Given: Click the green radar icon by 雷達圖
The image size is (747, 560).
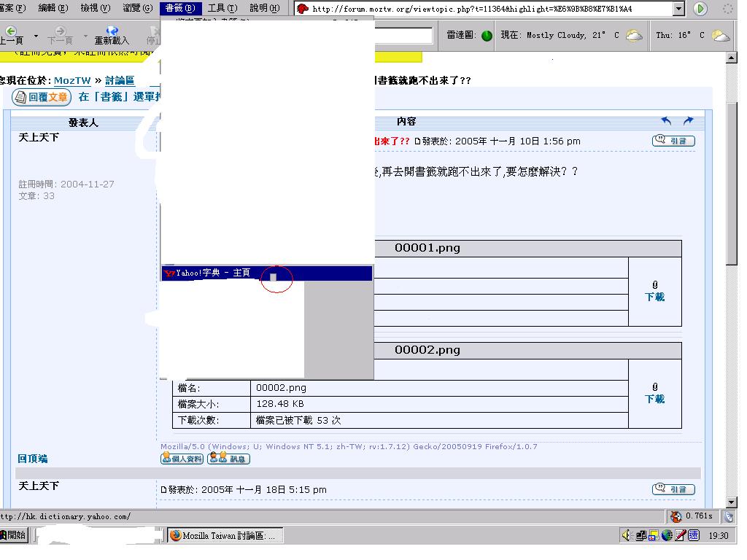Looking at the screenshot, I should pyautogui.click(x=487, y=36).
